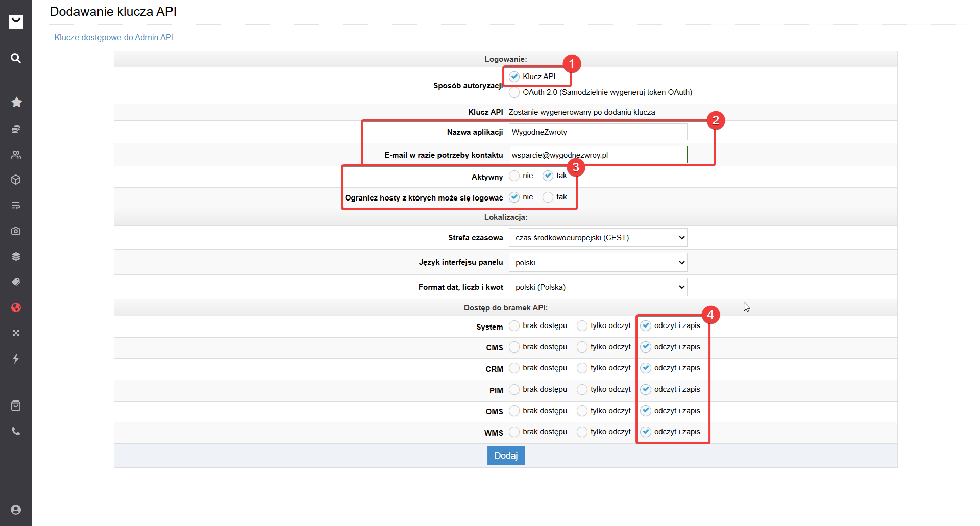980x526 pixels.
Task: Open the lightning bolt sidebar icon
Action: [16, 358]
